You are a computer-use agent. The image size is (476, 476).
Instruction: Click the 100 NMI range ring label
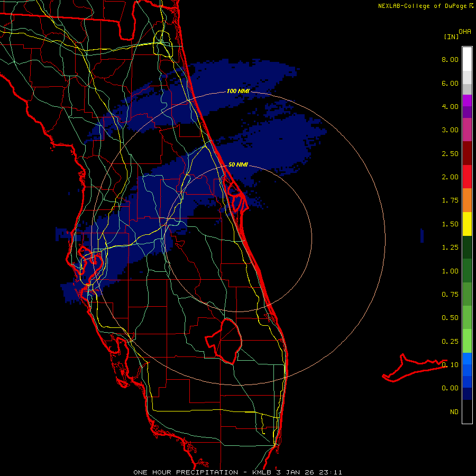[238, 91]
